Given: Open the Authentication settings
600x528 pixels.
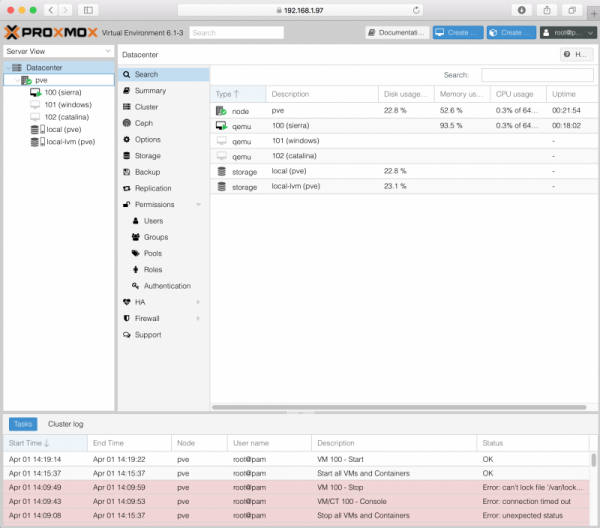Looking at the screenshot, I should [166, 286].
